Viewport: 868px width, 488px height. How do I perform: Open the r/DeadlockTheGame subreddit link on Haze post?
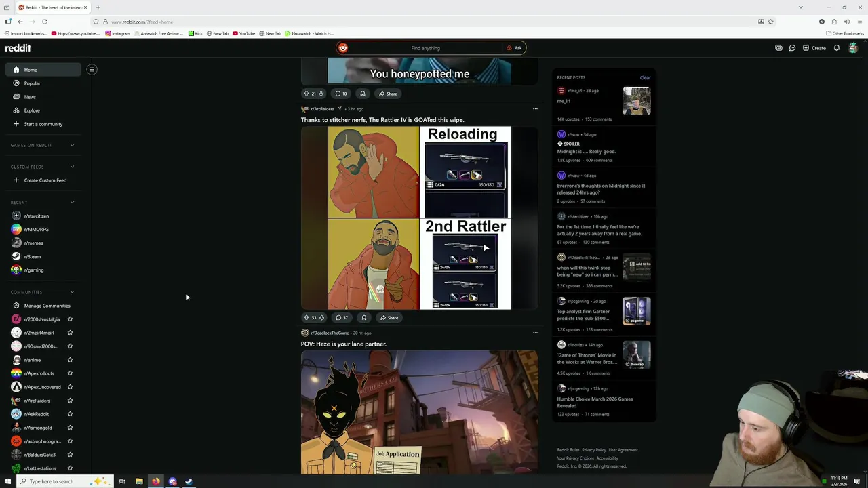(x=330, y=333)
